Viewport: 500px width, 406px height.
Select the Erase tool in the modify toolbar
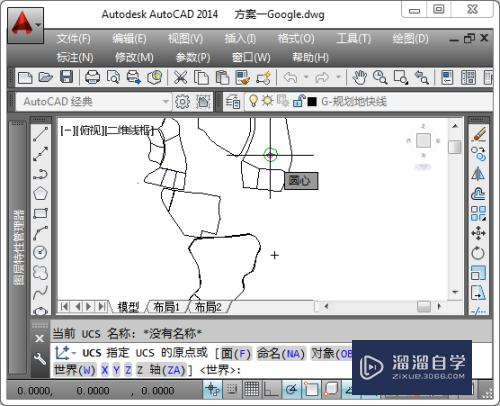click(x=479, y=134)
